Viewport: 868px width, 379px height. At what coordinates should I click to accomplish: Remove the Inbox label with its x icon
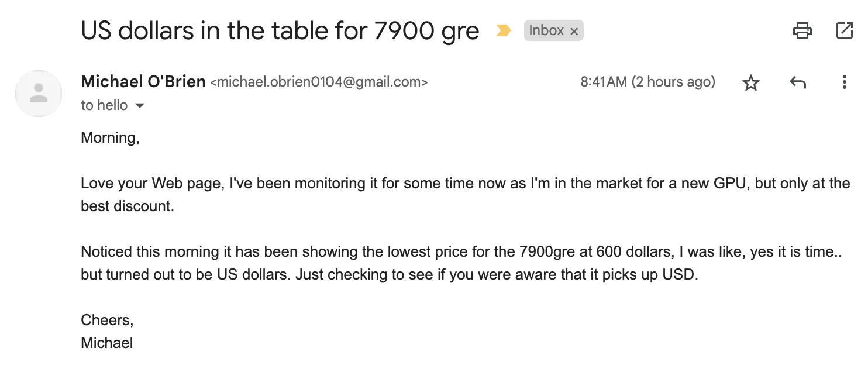coord(574,30)
